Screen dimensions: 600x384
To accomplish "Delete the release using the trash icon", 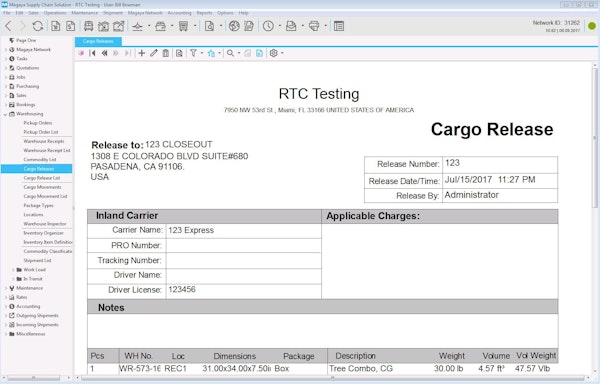I will point(165,53).
